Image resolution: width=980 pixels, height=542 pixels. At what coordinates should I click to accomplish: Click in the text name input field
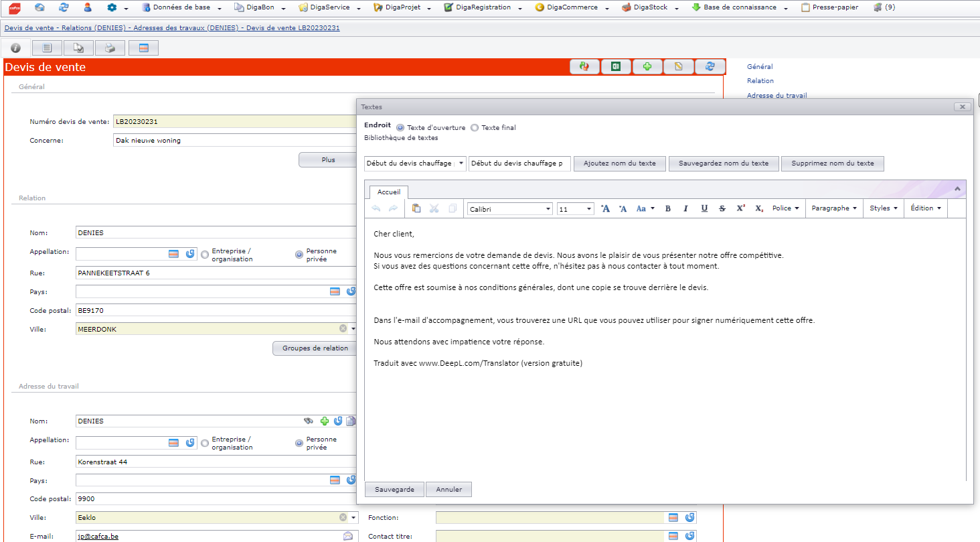520,163
